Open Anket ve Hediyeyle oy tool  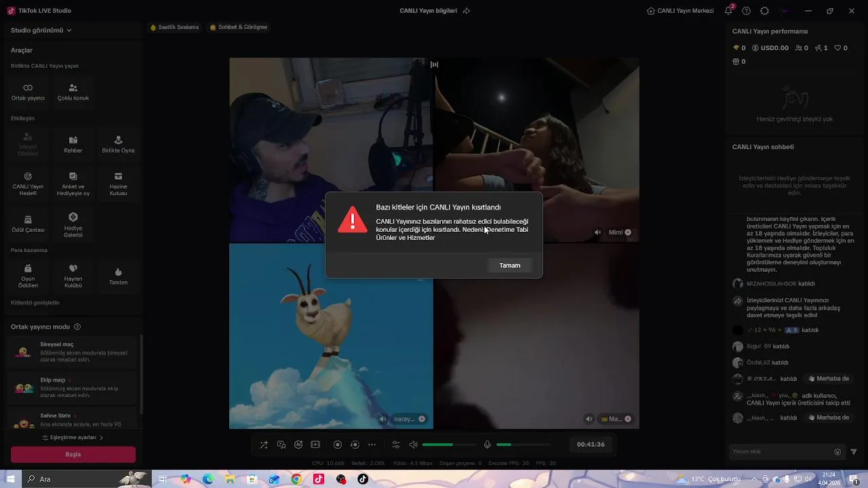tap(73, 184)
